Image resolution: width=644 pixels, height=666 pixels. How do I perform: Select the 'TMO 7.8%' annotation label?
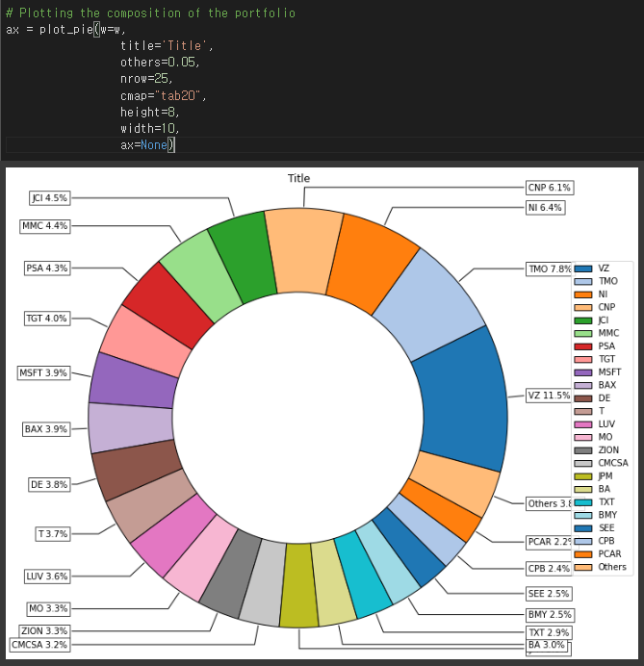pos(549,269)
